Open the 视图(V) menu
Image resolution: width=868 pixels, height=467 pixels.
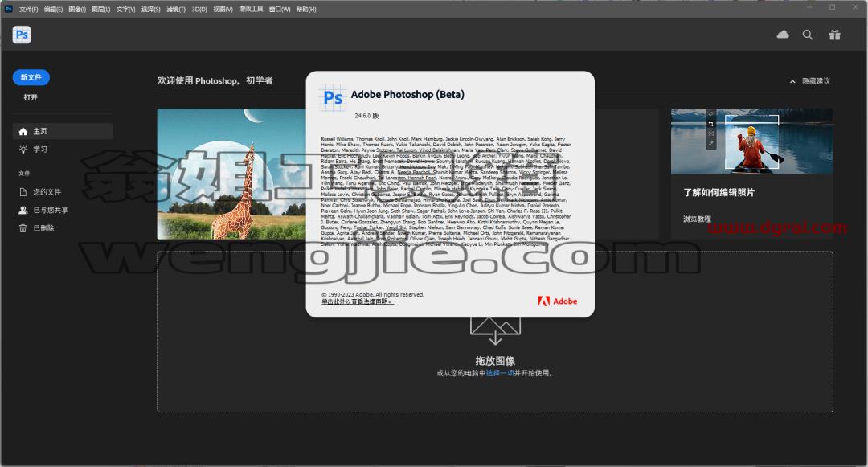[x=223, y=10]
